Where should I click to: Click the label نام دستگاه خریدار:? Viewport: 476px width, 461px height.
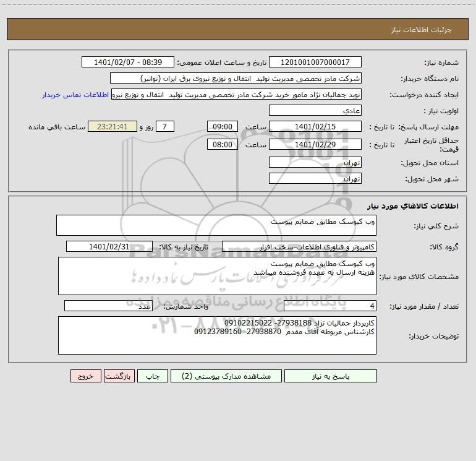tap(430, 79)
